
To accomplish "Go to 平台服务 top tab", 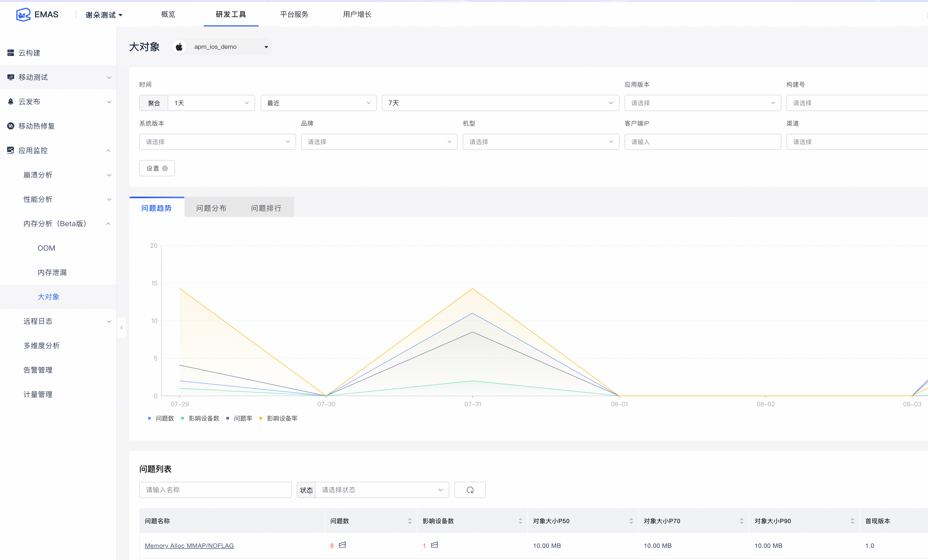I will 294,14.
